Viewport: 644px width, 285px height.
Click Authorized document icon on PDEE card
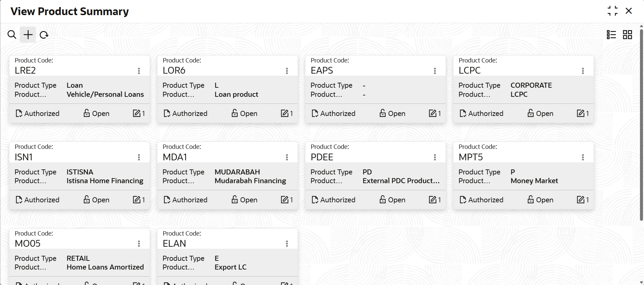315,200
